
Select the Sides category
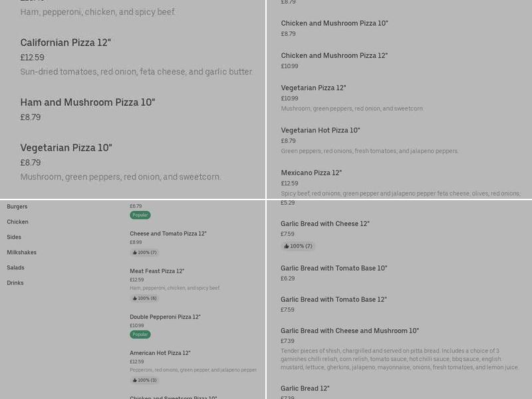14,237
